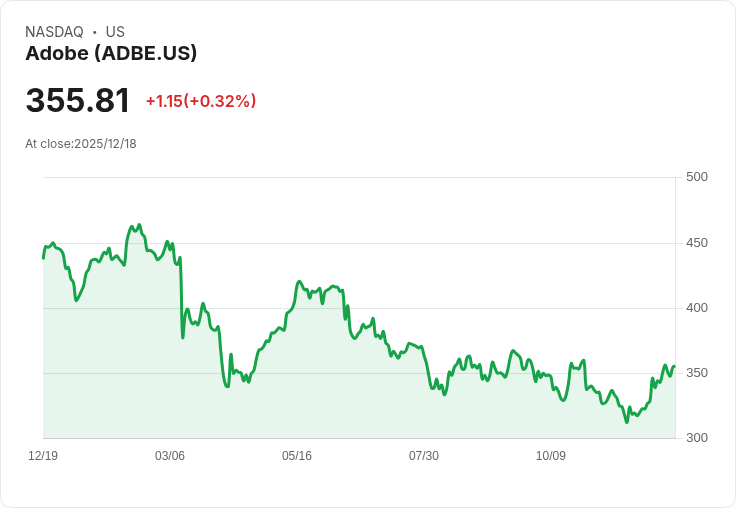Viewport: 736px width, 508px height.
Task: Click the 400 label on price axis
Action: [697, 308]
